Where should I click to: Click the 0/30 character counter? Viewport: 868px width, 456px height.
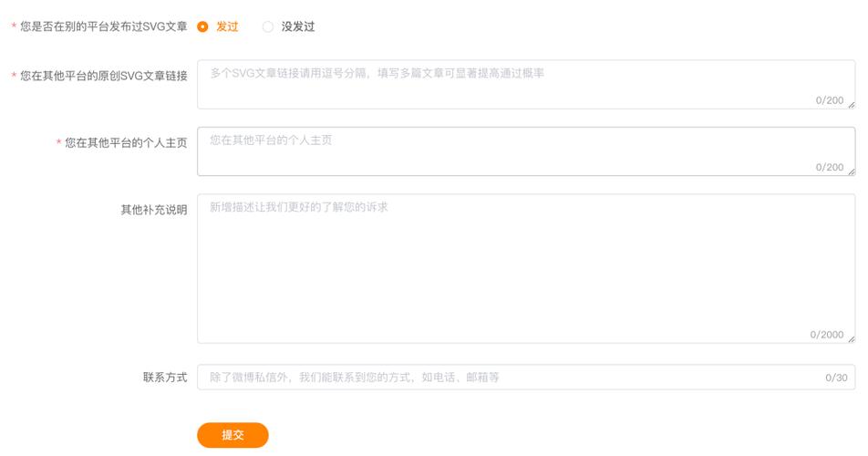tap(836, 378)
